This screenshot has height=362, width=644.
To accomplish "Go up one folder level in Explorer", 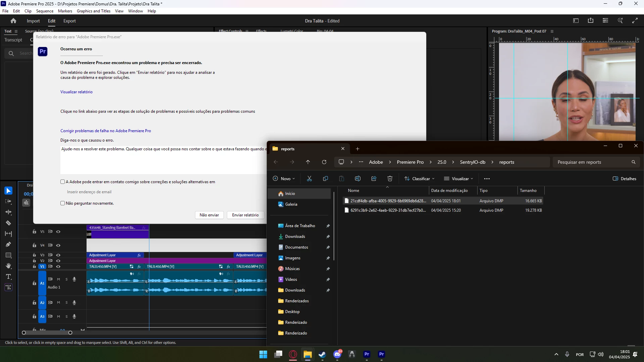I will click(x=308, y=162).
